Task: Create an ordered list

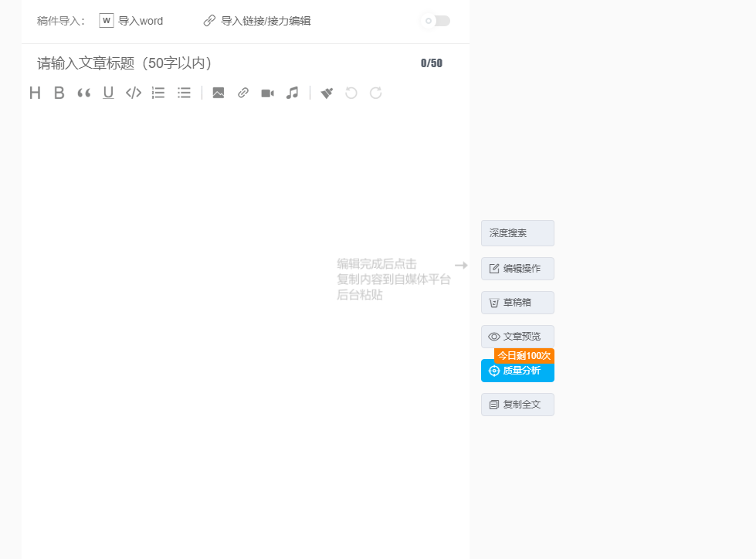Action: pyautogui.click(x=158, y=93)
